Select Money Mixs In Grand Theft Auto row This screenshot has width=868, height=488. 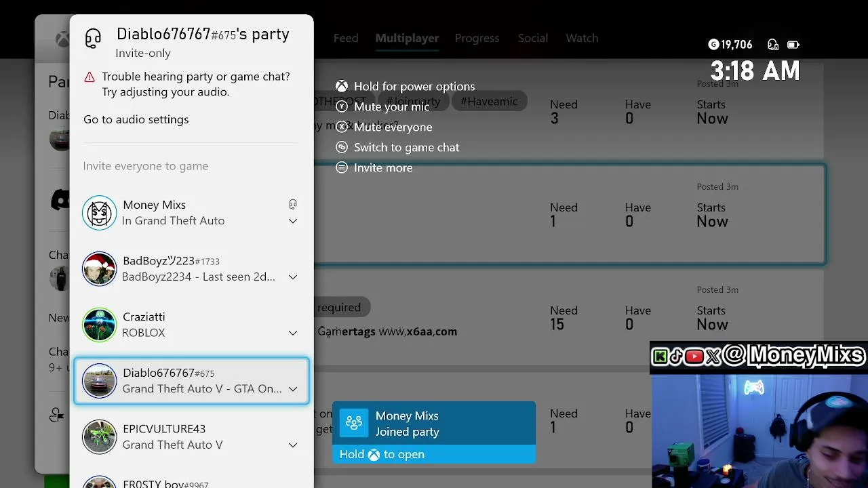coord(191,213)
